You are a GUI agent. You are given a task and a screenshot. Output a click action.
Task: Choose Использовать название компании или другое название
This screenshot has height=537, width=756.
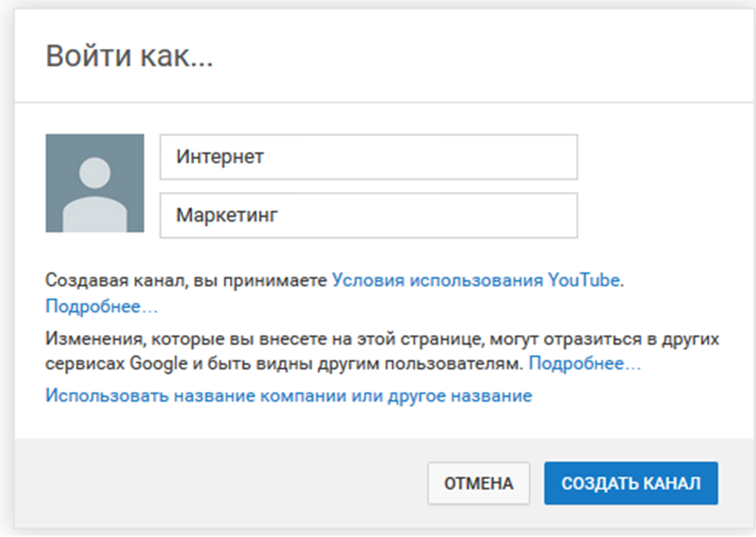pyautogui.click(x=289, y=396)
